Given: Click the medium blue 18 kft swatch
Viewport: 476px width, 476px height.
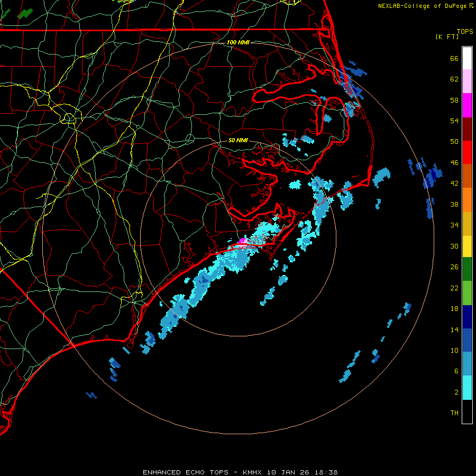Looking at the screenshot, I should (x=467, y=340).
